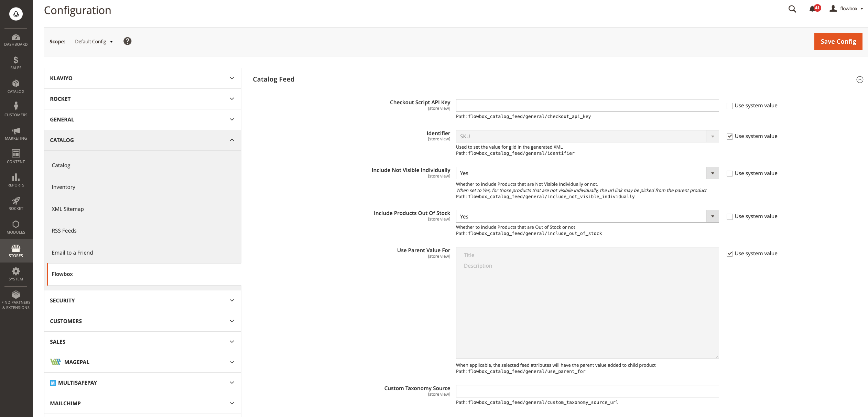Select the Inventory config tab
The image size is (868, 417).
(63, 187)
